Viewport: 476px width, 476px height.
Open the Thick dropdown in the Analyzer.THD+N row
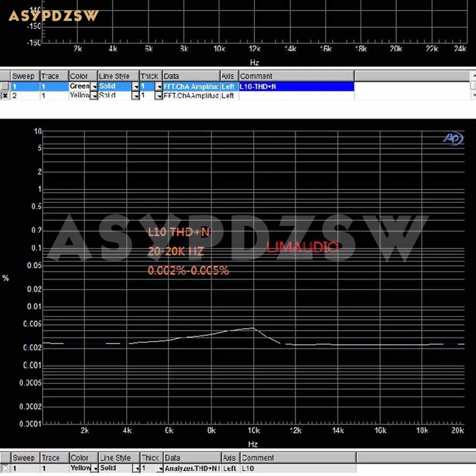(160, 469)
